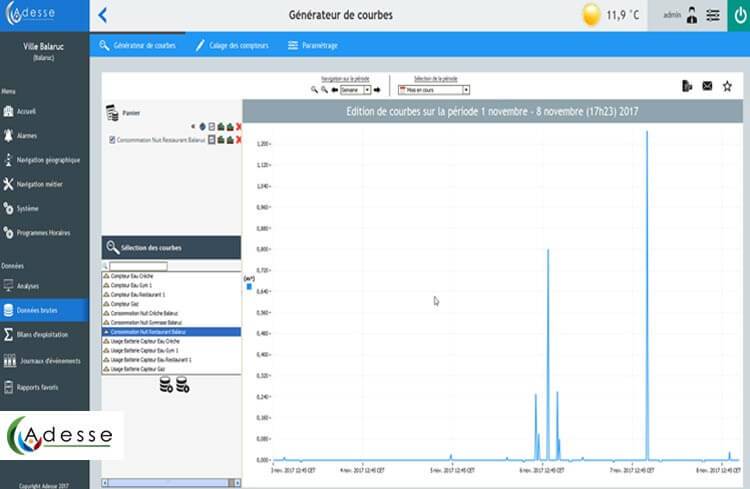750x489 pixels.
Task: Select Usage Batterie Capteur Gaz
Action: click(x=171, y=369)
